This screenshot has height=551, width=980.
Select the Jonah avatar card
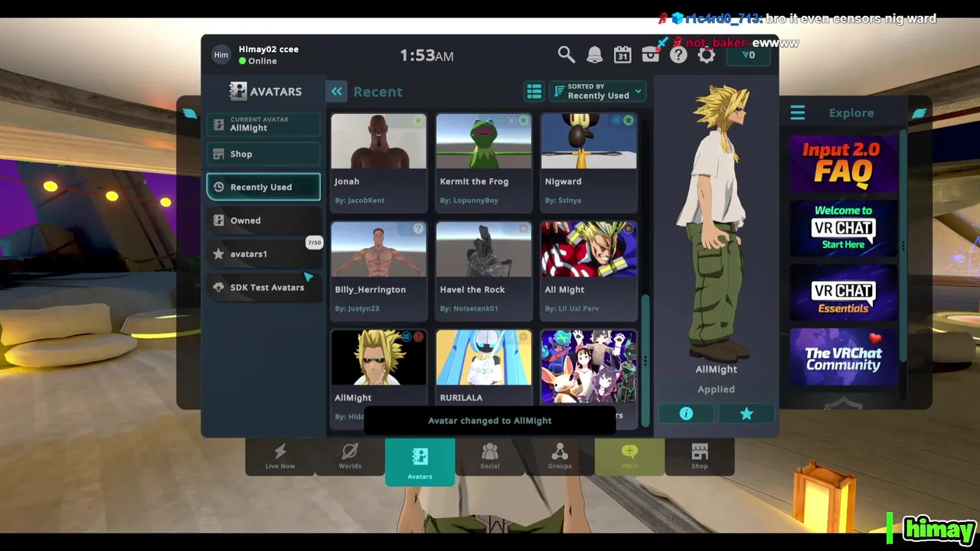point(378,163)
